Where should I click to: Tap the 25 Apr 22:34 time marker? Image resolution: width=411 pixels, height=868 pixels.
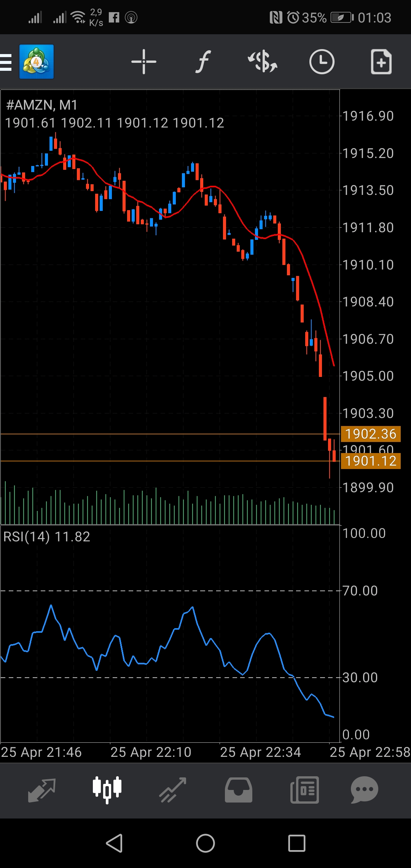pos(260,752)
